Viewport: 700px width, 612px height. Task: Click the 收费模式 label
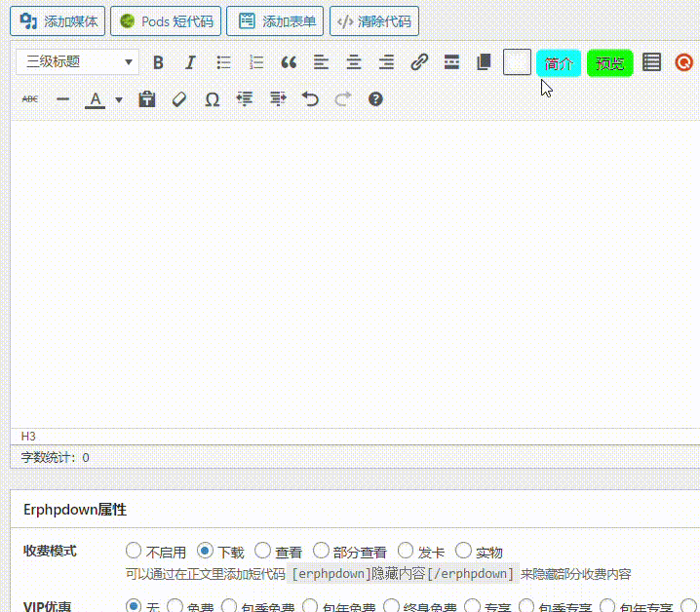click(x=50, y=551)
